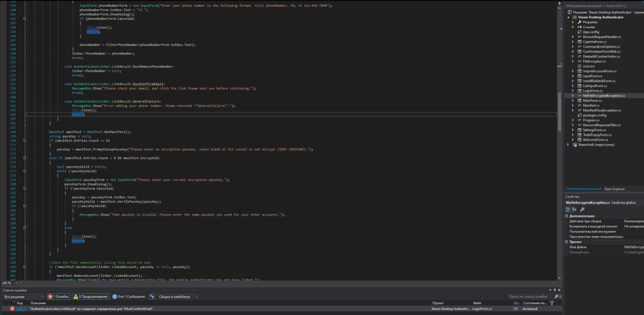Expand the 'Ссылки' references node
This screenshot has height=315, width=644.
tap(573, 27)
